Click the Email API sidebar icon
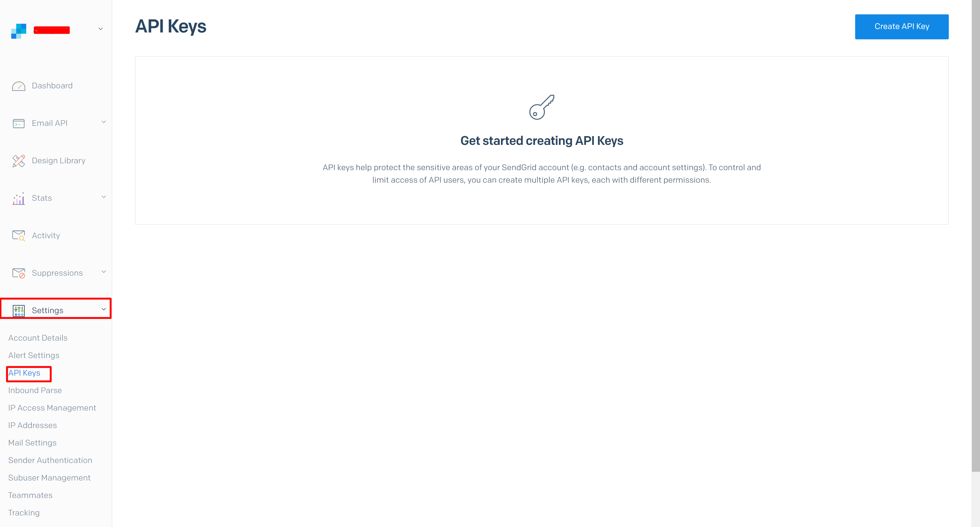The width and height of the screenshot is (980, 527). click(x=19, y=123)
